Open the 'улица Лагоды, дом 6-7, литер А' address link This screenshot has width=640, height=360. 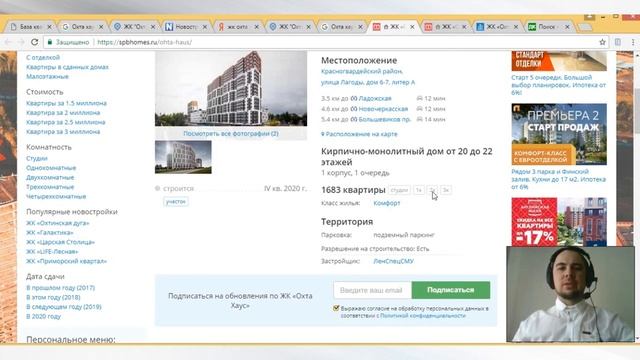(368, 82)
